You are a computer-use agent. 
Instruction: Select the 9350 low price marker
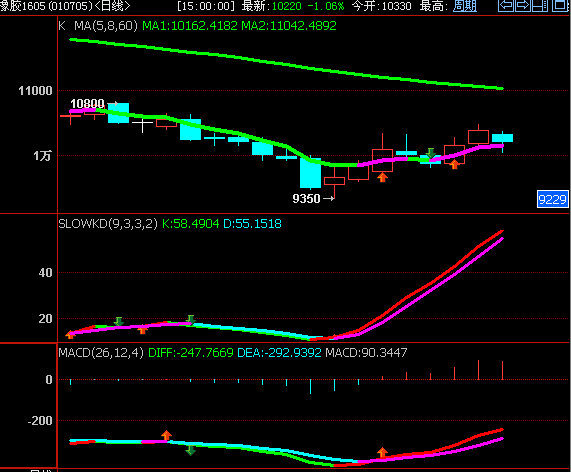point(313,198)
